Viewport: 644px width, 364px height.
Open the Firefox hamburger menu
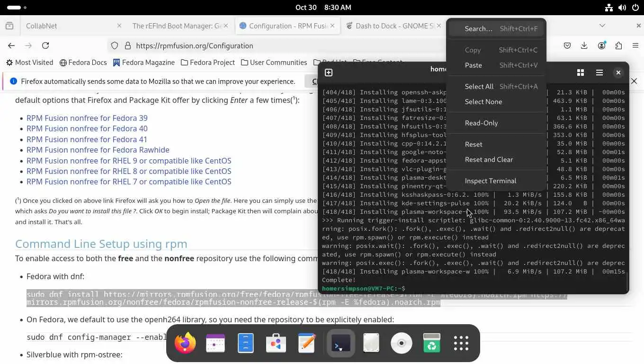635,45
